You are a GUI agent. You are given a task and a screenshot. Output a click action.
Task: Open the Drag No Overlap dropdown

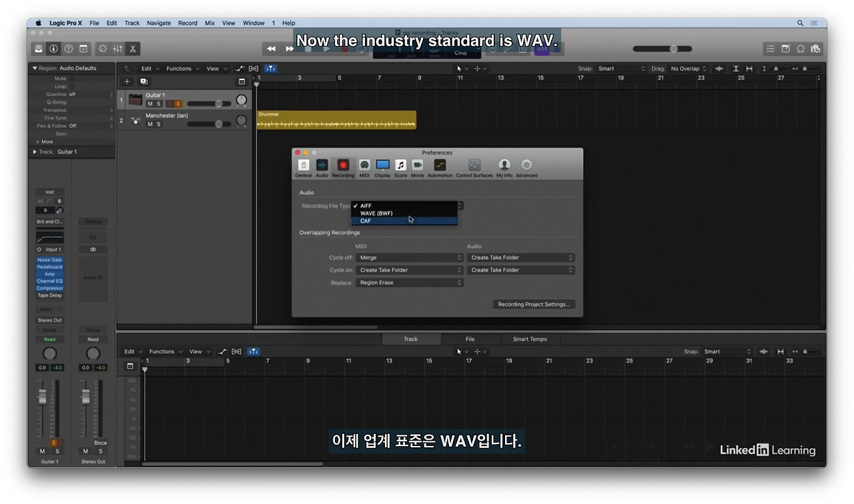click(x=689, y=69)
